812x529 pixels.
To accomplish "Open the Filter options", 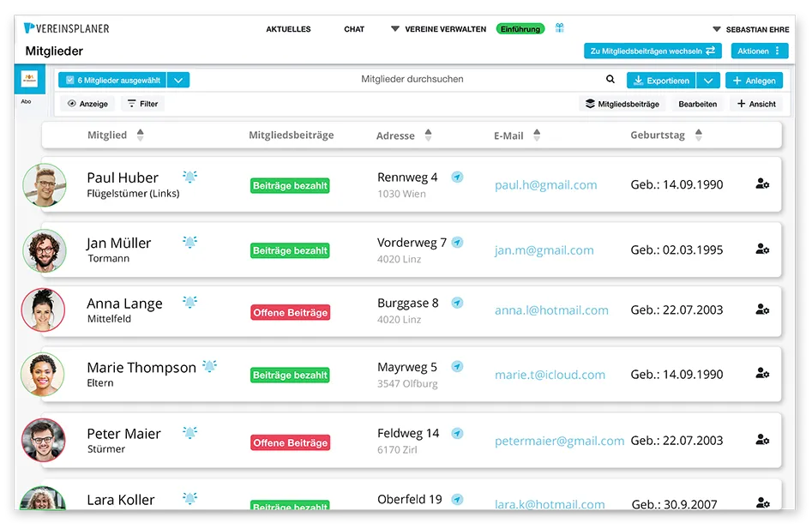I will tap(142, 104).
